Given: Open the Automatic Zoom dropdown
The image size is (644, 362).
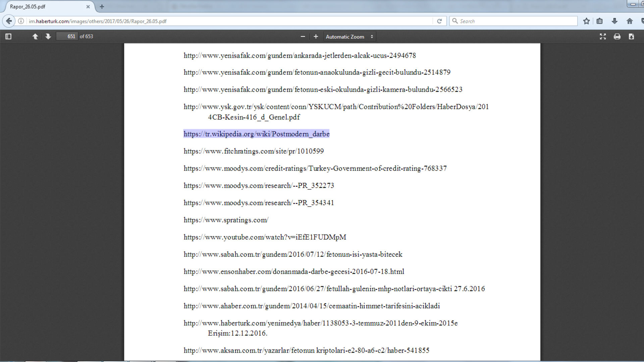Looking at the screenshot, I should (350, 37).
